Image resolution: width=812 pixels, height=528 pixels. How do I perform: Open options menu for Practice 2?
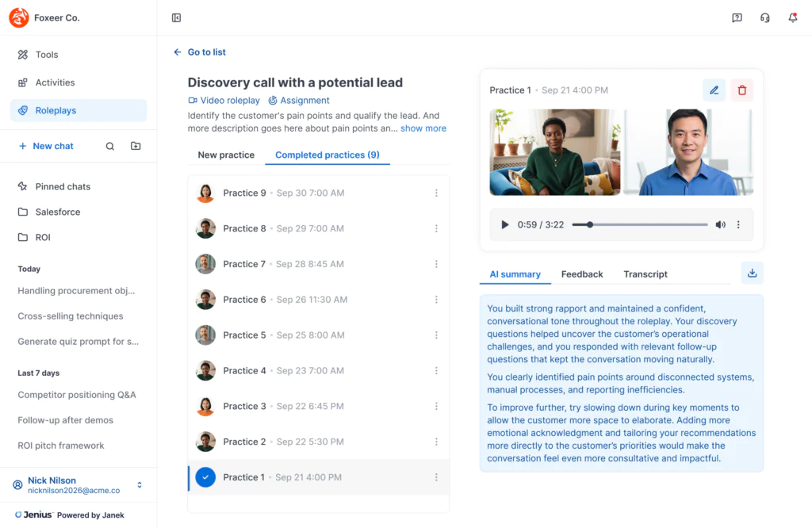pyautogui.click(x=436, y=442)
